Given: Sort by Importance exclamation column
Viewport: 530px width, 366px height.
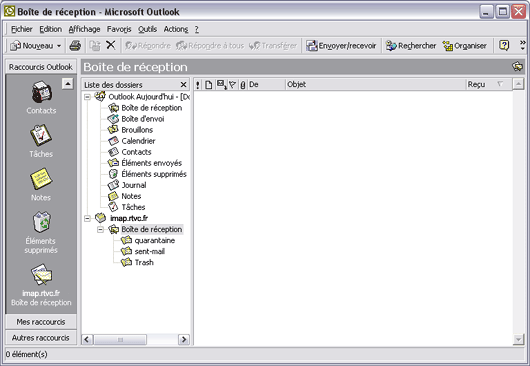Looking at the screenshot, I should click(198, 84).
